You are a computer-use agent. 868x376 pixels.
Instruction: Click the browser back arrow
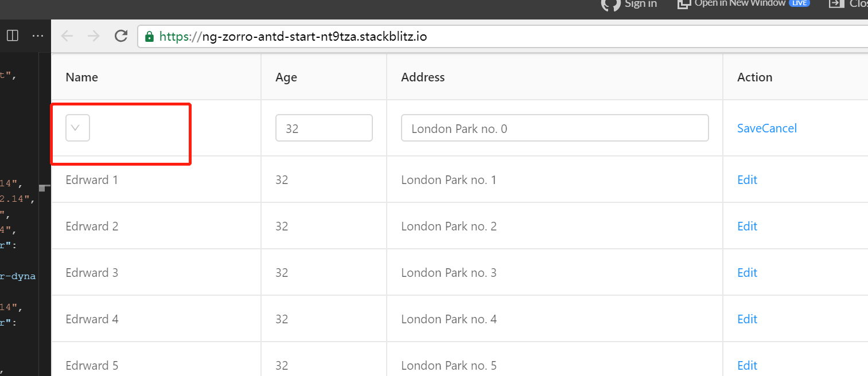pyautogui.click(x=67, y=37)
